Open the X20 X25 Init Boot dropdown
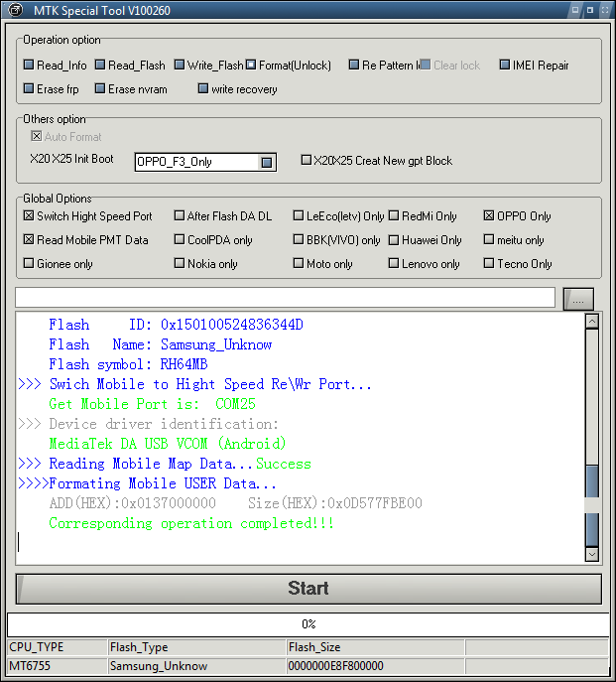Image resolution: width=616 pixels, height=682 pixels. click(267, 162)
